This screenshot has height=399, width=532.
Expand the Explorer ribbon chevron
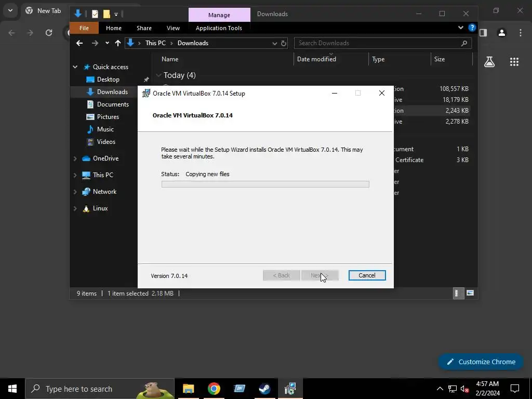(460, 28)
